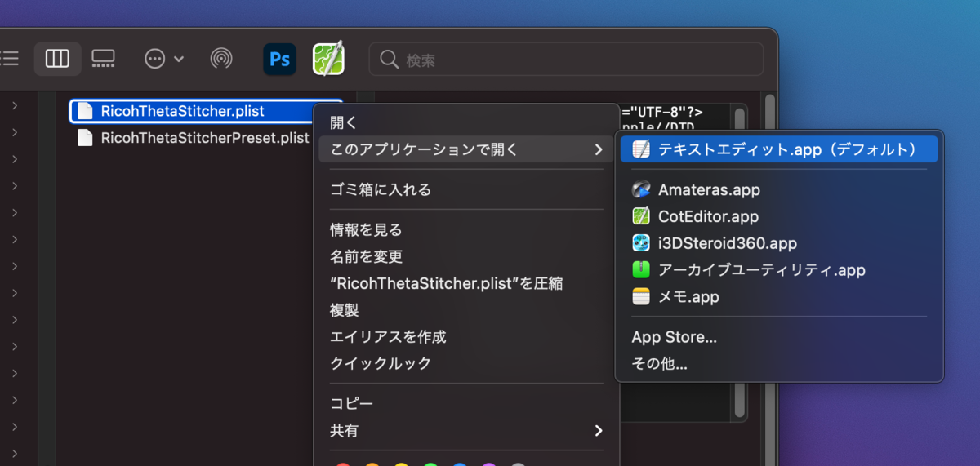Expand このアプリケーションで開く submenu

tap(466, 149)
